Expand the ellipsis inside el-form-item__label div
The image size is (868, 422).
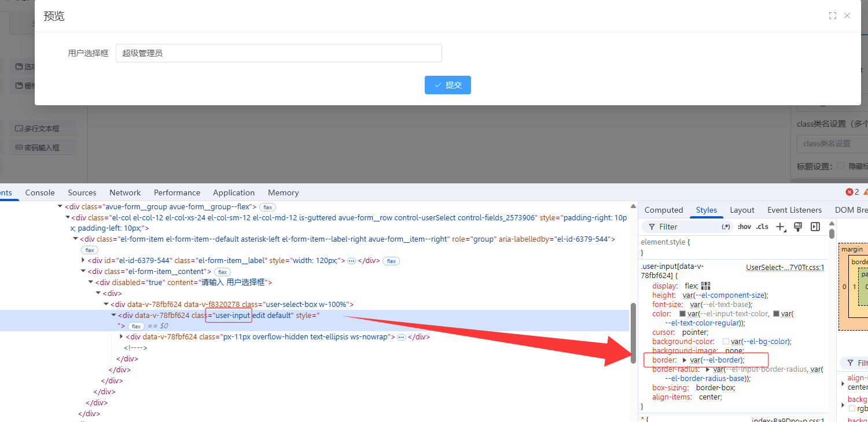[351, 261]
